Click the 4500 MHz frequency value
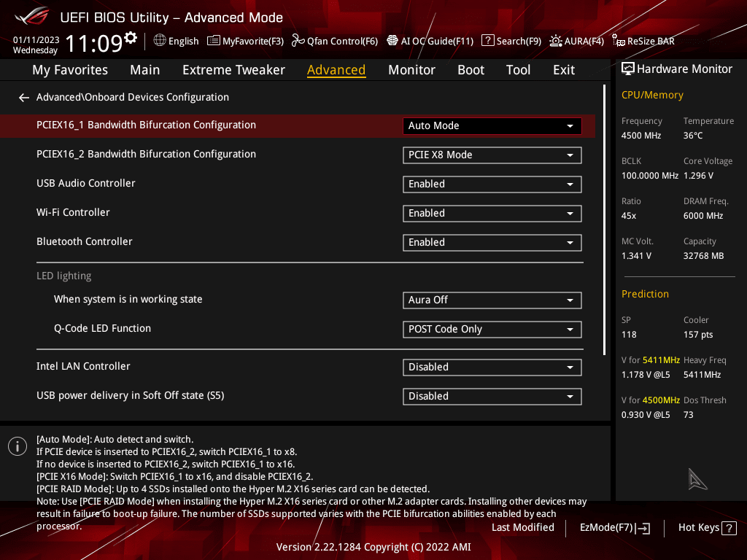The width and height of the screenshot is (747, 560). [640, 136]
